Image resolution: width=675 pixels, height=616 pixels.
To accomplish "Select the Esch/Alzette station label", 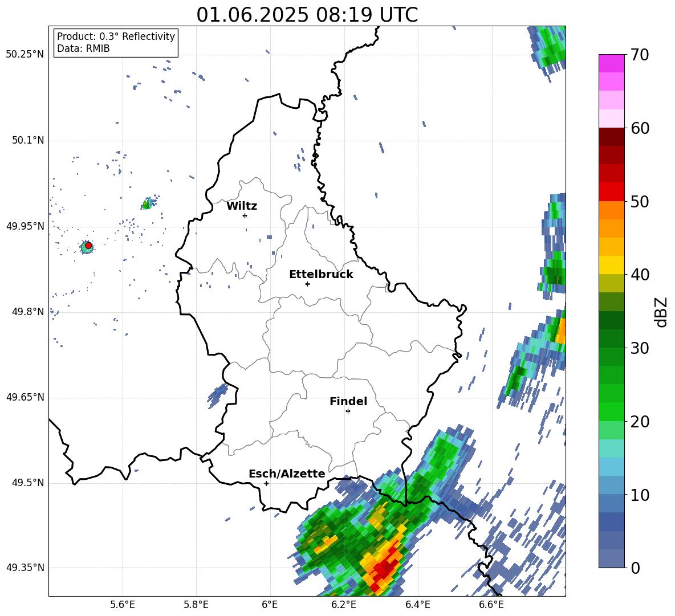I will pyautogui.click(x=287, y=474).
